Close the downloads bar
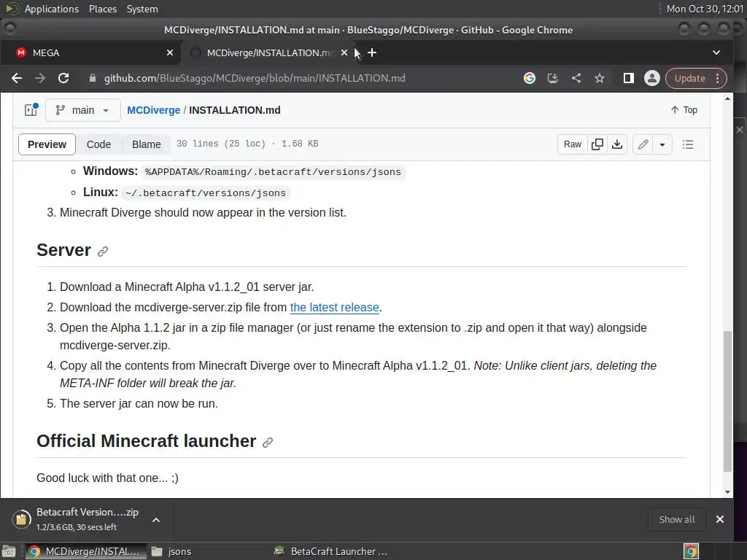 point(720,519)
